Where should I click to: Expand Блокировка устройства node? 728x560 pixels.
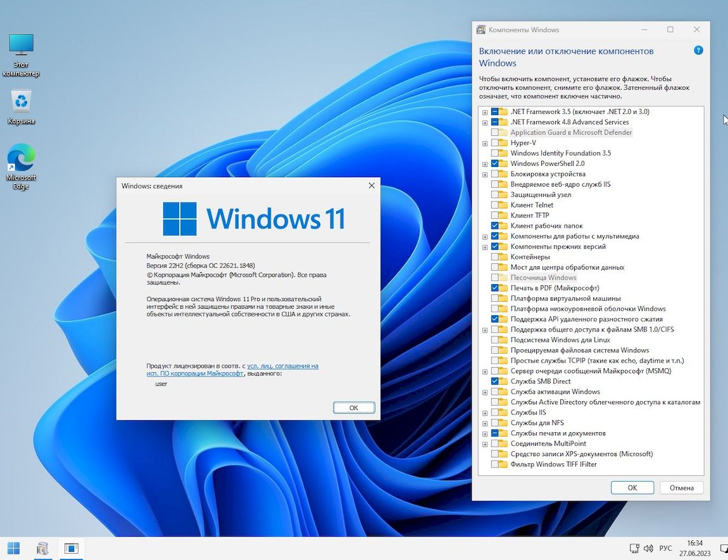485,175
